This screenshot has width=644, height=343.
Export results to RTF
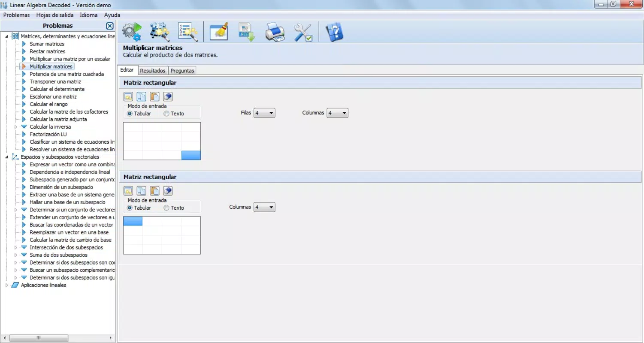coord(247,32)
